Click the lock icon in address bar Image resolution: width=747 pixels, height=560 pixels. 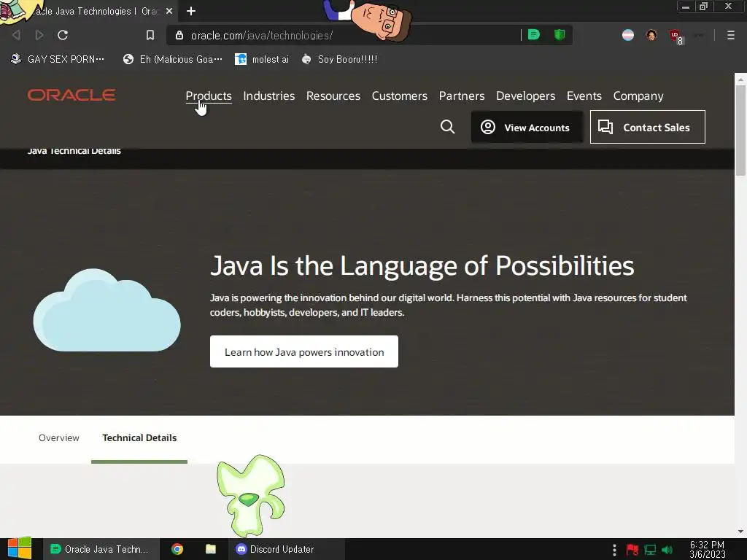[179, 35]
